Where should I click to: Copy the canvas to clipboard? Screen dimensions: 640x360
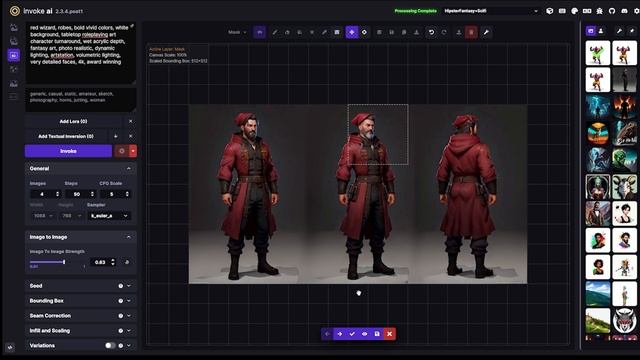pos(404,32)
